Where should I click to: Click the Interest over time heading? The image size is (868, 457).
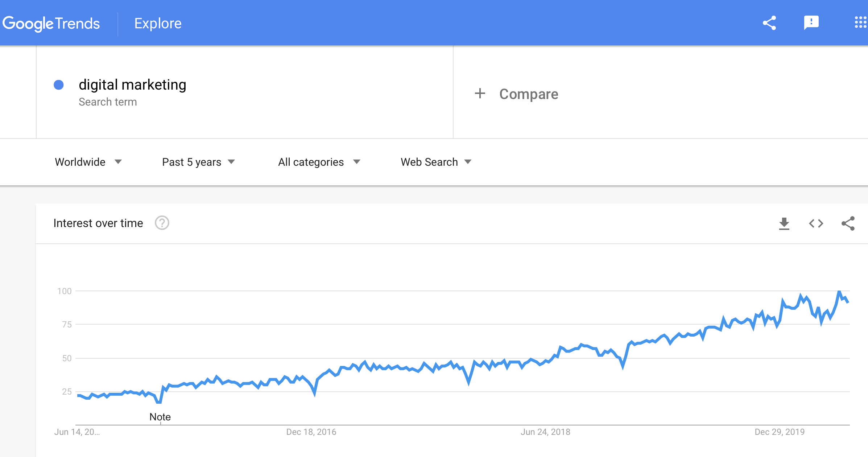tap(98, 223)
